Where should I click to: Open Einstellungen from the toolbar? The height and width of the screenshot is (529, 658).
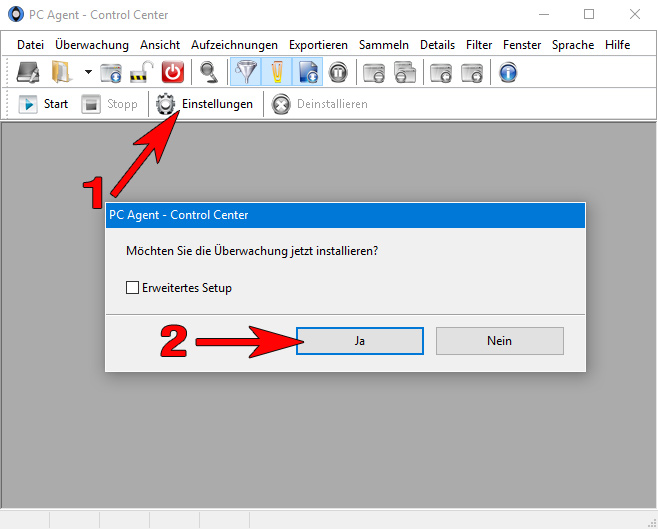click(204, 104)
